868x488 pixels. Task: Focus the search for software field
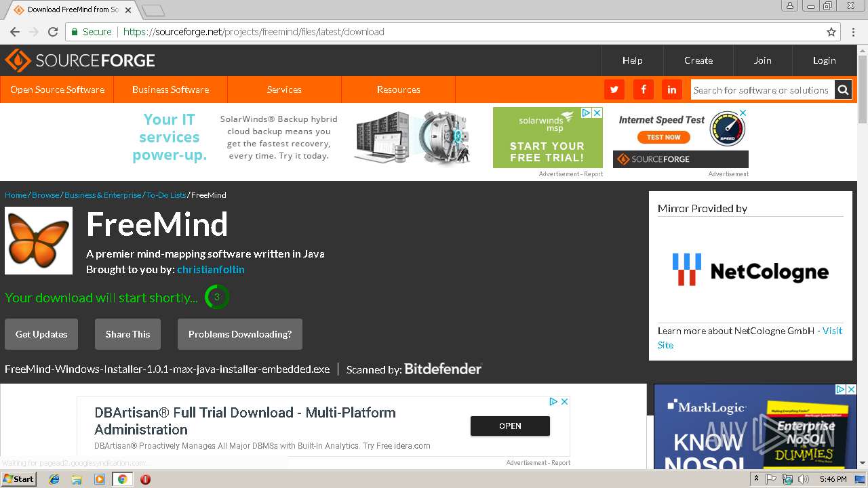(x=762, y=89)
